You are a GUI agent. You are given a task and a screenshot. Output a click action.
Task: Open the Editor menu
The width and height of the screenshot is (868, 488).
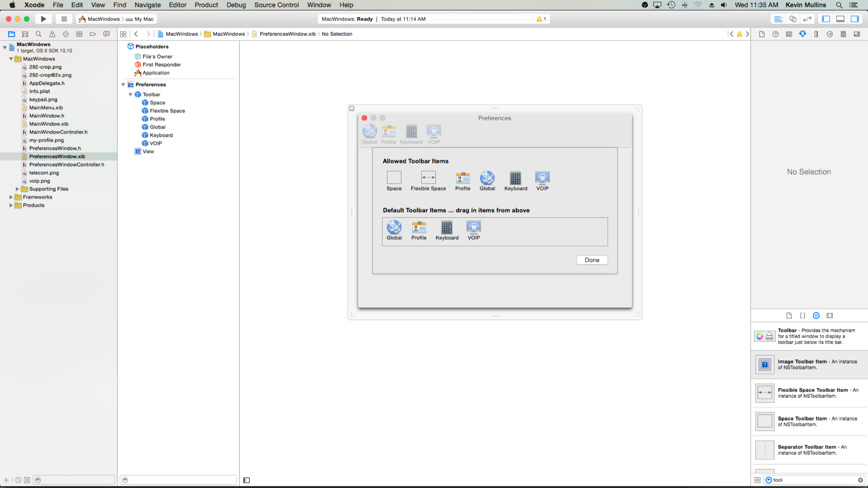click(178, 5)
